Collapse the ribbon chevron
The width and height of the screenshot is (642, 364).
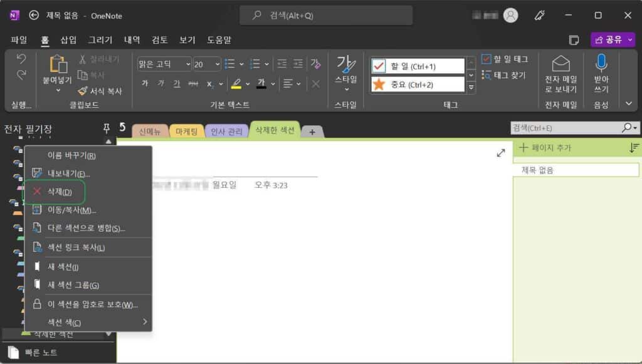pyautogui.click(x=629, y=103)
